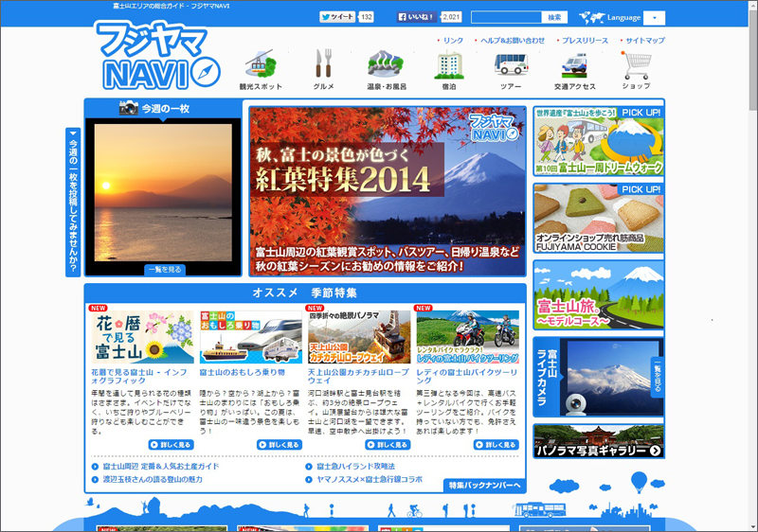Click the camera icon beside 今週の一枚
The width and height of the screenshot is (758, 532).
click(x=129, y=108)
